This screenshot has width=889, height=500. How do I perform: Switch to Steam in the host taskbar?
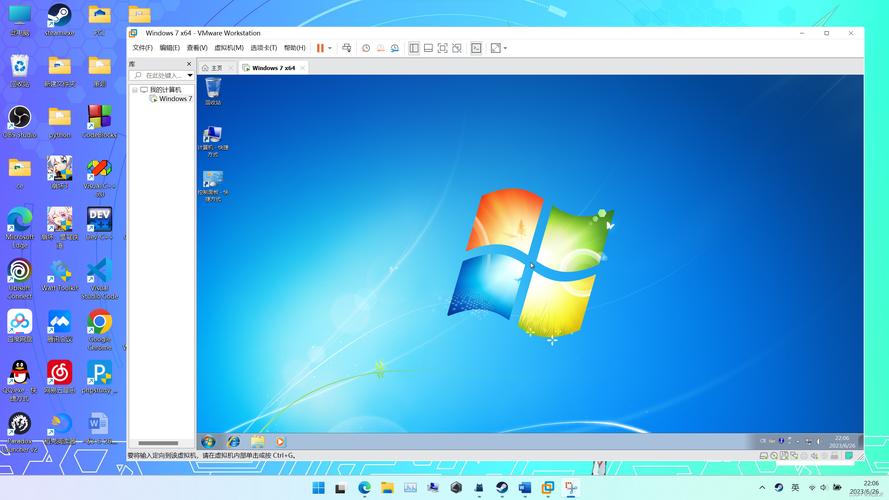pos(502,488)
